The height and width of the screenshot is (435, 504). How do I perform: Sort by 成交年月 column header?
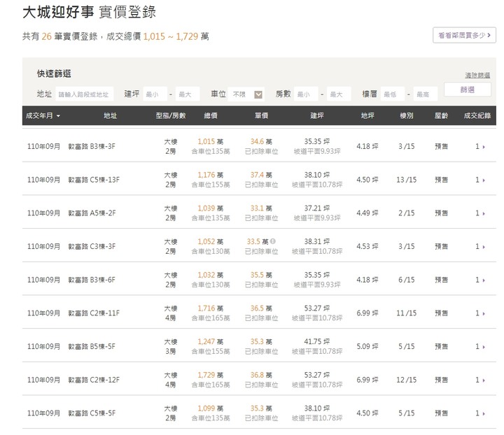point(43,115)
